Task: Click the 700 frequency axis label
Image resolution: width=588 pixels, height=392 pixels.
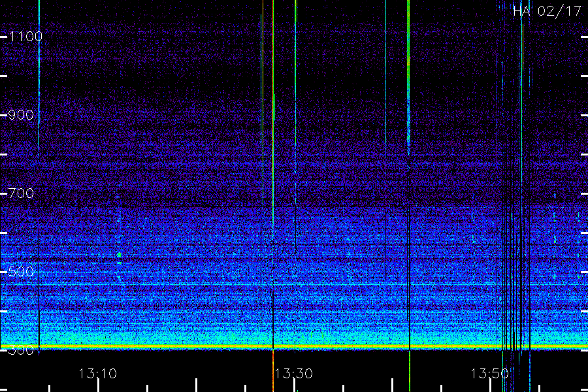Action: click(21, 193)
